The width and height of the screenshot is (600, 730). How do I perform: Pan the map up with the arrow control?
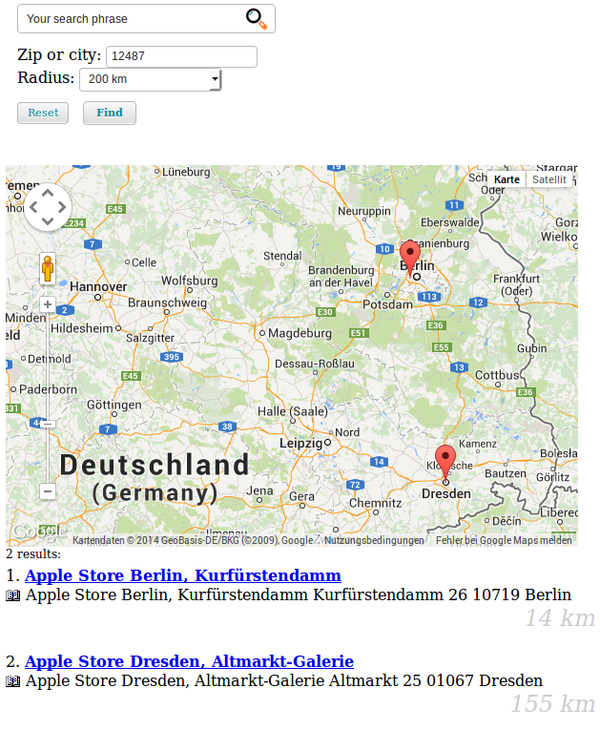[x=47, y=192]
